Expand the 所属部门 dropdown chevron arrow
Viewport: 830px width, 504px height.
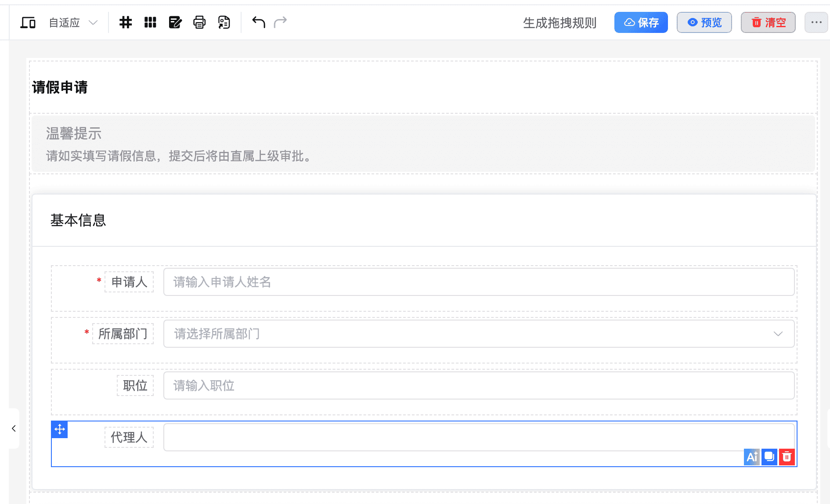pos(778,334)
